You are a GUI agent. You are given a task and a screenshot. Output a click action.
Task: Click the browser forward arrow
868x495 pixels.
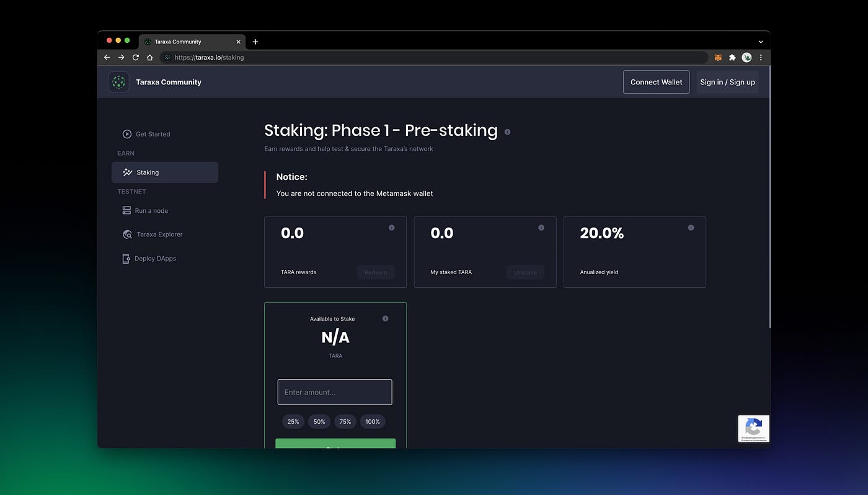(121, 57)
